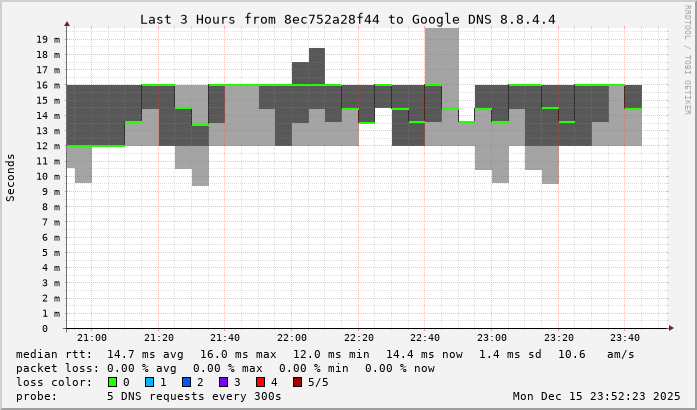This screenshot has width=697, height=410.
Task: Click the rotated Seconds y-axis label
Action: tap(11, 177)
